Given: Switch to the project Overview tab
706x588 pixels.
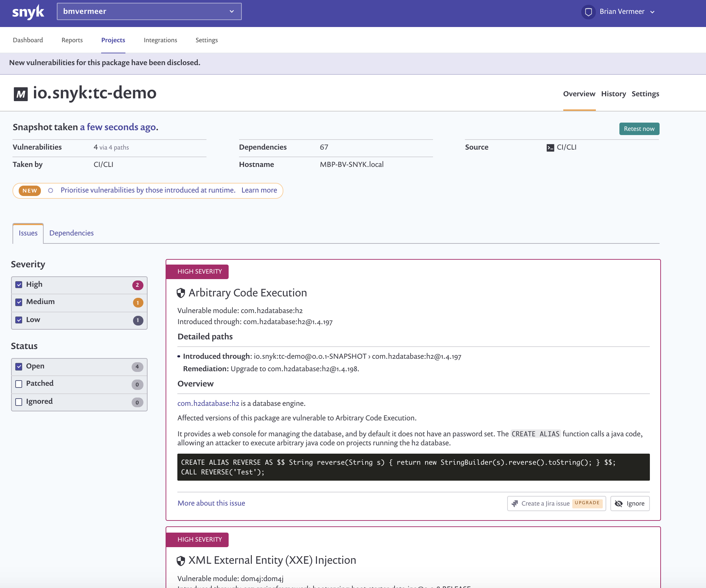Looking at the screenshot, I should [579, 94].
